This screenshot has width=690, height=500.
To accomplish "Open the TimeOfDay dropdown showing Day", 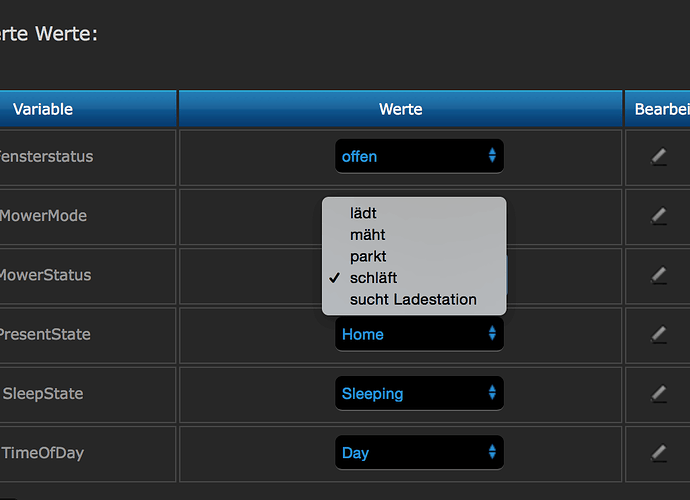I will (419, 452).
